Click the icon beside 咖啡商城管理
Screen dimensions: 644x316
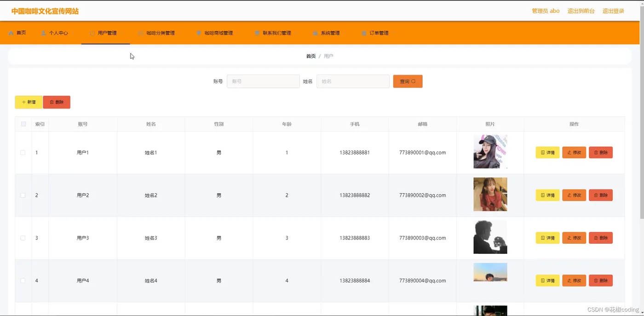(199, 33)
